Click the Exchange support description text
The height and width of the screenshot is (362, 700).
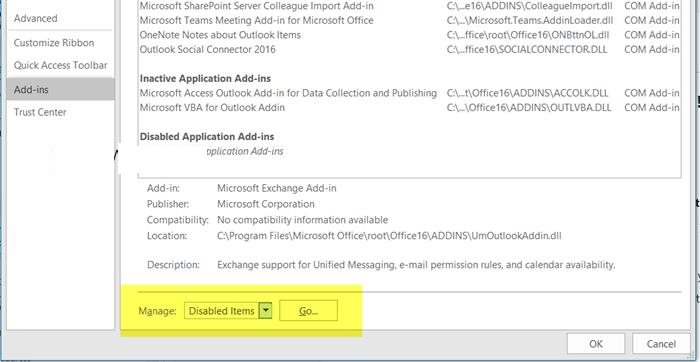coord(416,265)
